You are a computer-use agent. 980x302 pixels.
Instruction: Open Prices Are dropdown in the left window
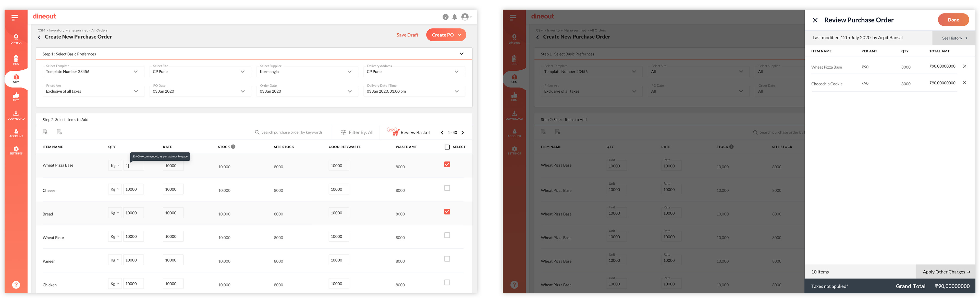coord(93,91)
